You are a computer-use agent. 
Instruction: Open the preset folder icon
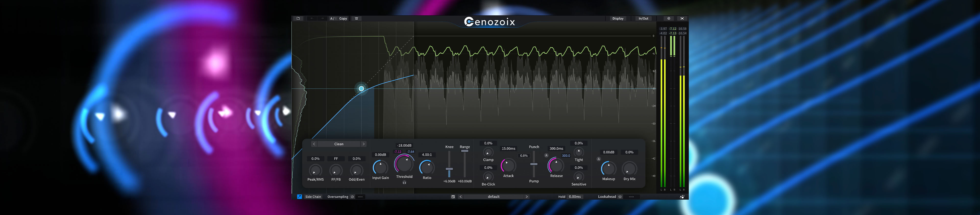[x=298, y=18]
